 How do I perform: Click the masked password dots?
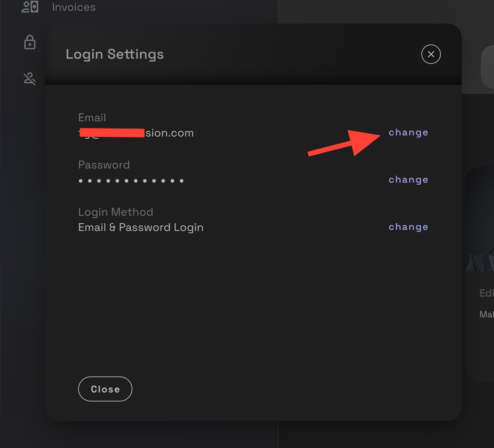[131, 181]
